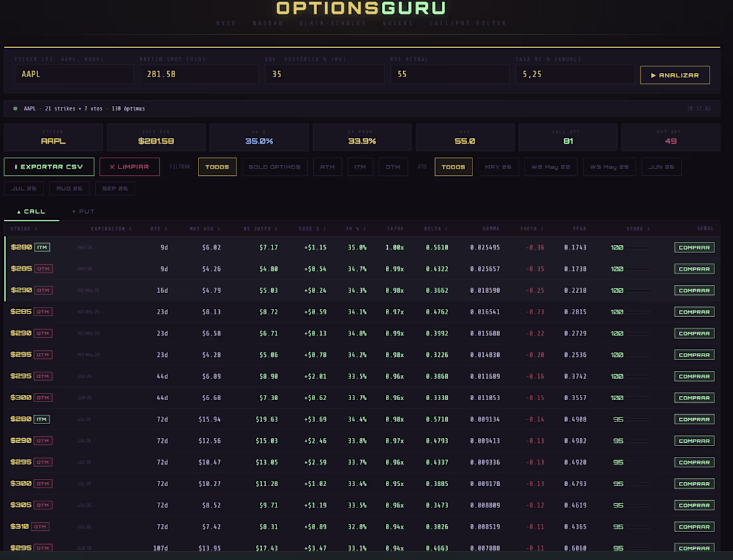The width and height of the screenshot is (733, 560).
Task: Click the call options count card showing 81
Action: 568,137
